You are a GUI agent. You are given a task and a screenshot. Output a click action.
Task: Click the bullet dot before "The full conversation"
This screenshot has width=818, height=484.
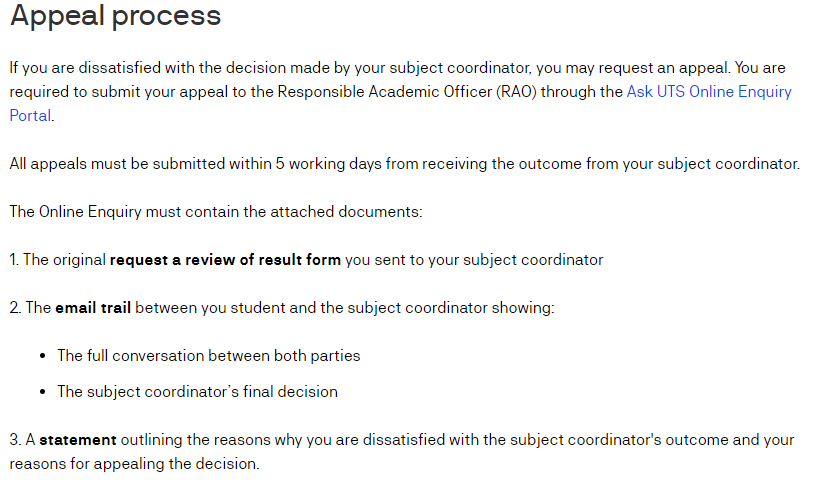(x=43, y=356)
